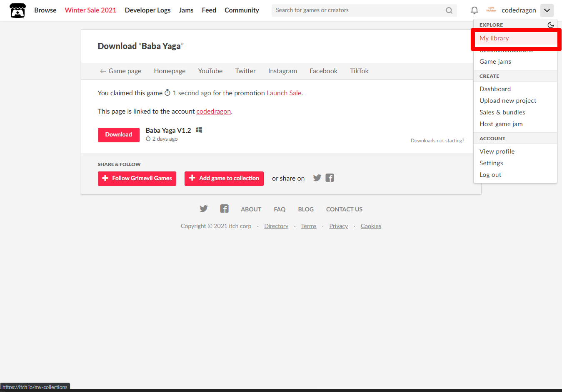This screenshot has height=392, width=562.
Task: Toggle dark mode moon icon
Action: (550, 25)
